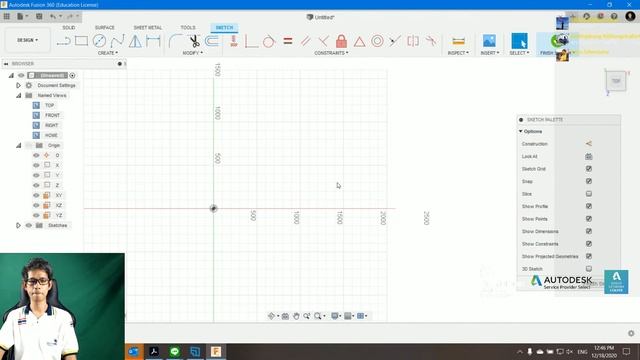Apply the Fix/Unfix lock constraint

(341, 41)
